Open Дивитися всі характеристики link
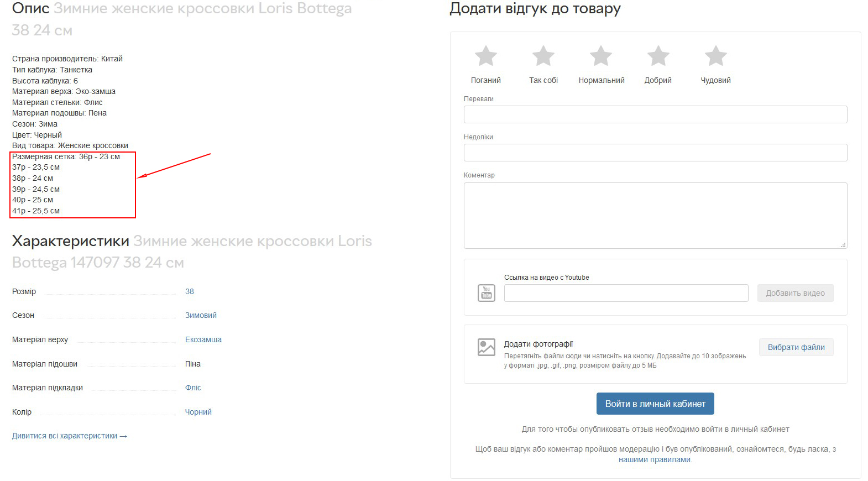Image resolution: width=868 pixels, height=481 pixels. coord(70,436)
